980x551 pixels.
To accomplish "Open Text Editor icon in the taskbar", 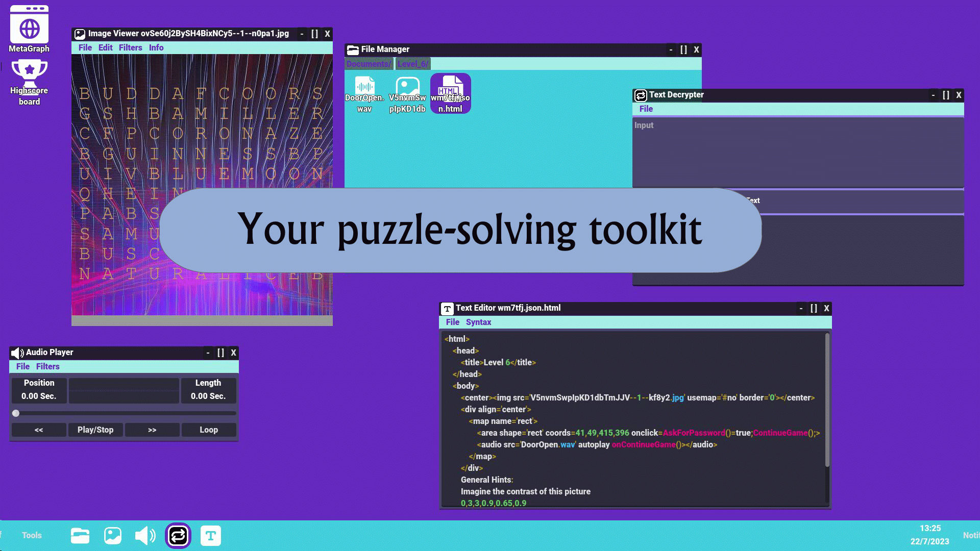I will [210, 536].
